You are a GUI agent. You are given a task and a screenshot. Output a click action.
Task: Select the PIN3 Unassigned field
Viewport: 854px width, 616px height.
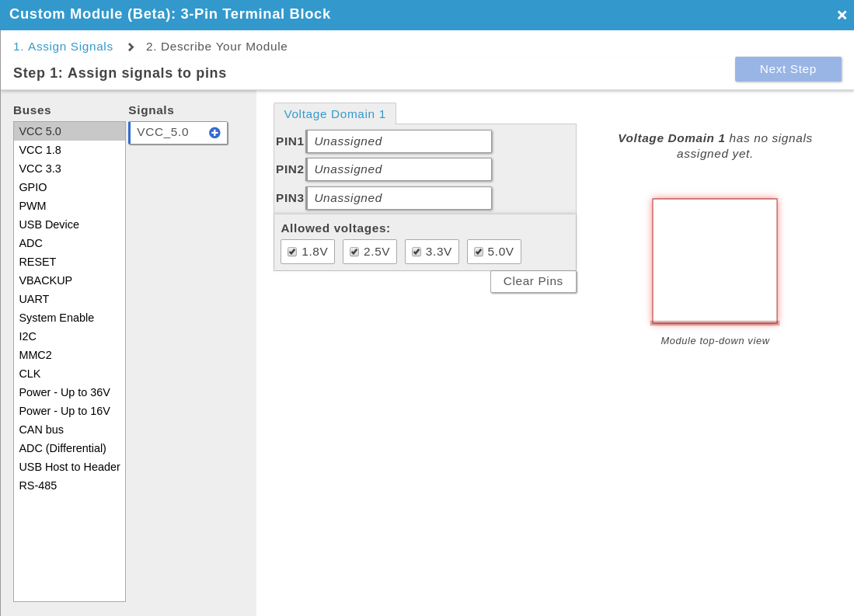pos(399,198)
